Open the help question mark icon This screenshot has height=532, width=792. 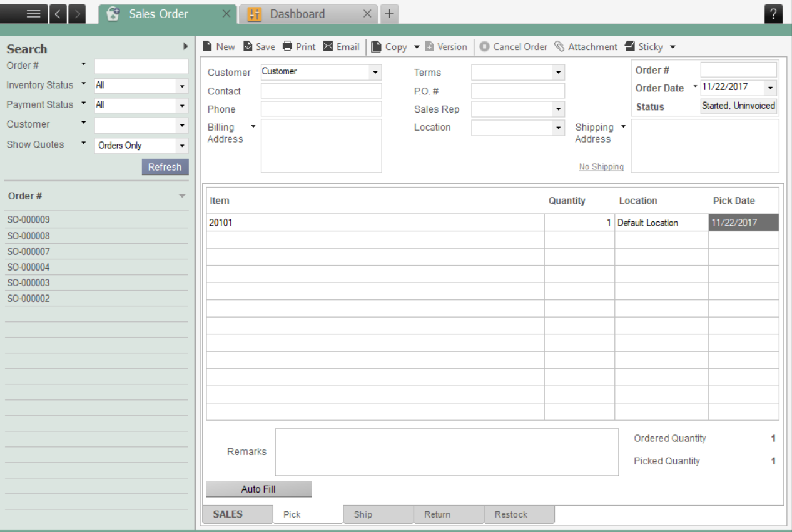(773, 14)
